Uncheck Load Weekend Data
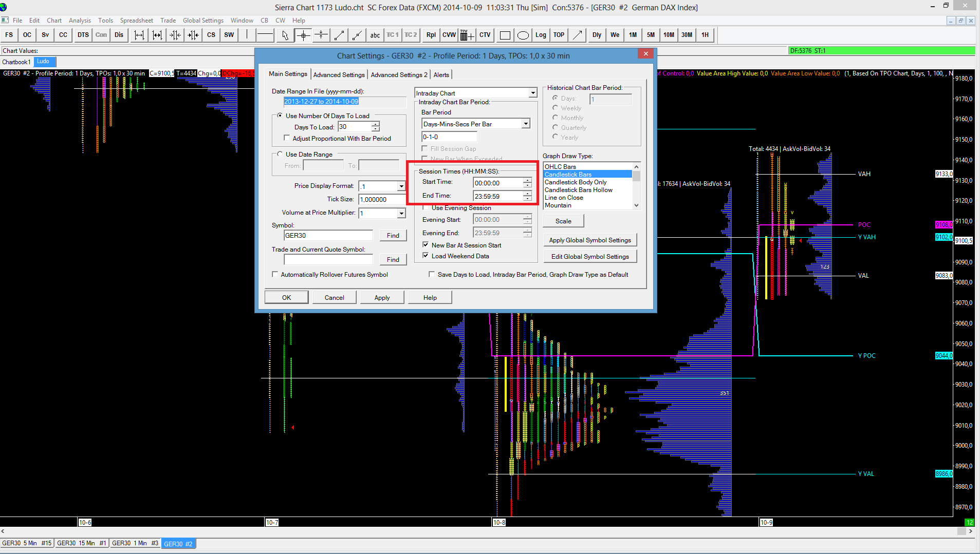This screenshot has height=554, width=980. [426, 256]
